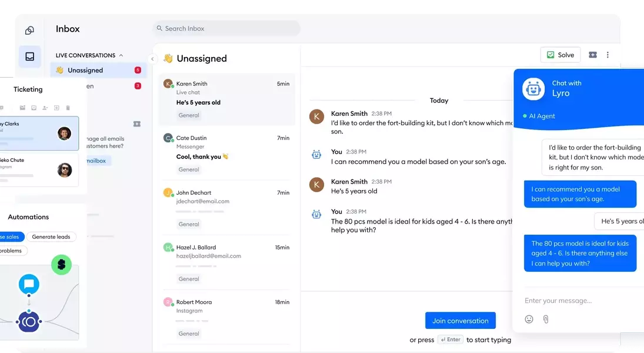Click the paperclip attachment icon

pos(546,319)
